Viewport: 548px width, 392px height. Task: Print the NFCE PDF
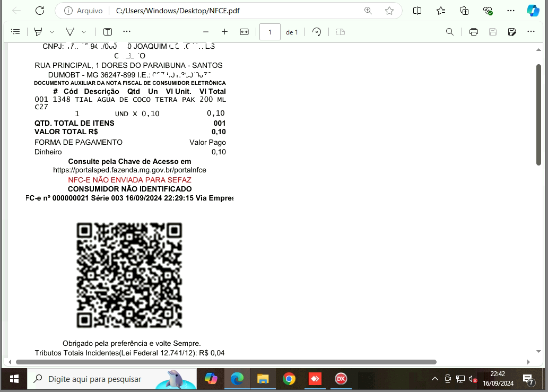tap(474, 32)
